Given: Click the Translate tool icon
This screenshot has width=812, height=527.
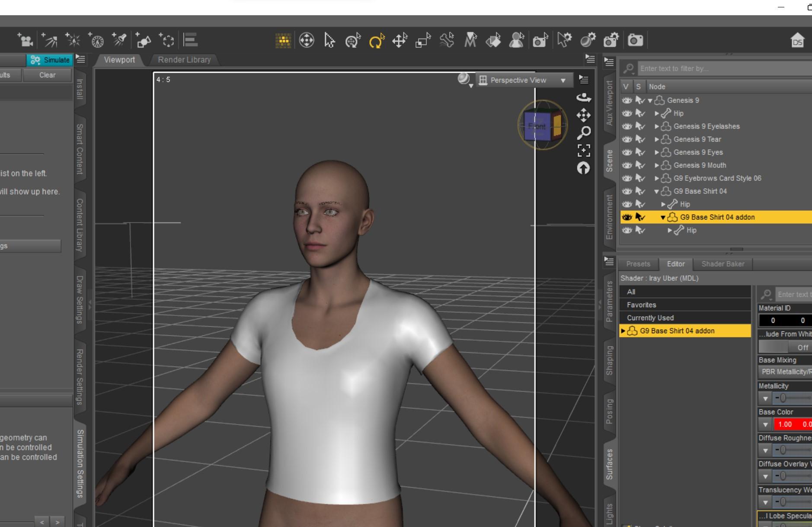Looking at the screenshot, I should click(x=400, y=41).
